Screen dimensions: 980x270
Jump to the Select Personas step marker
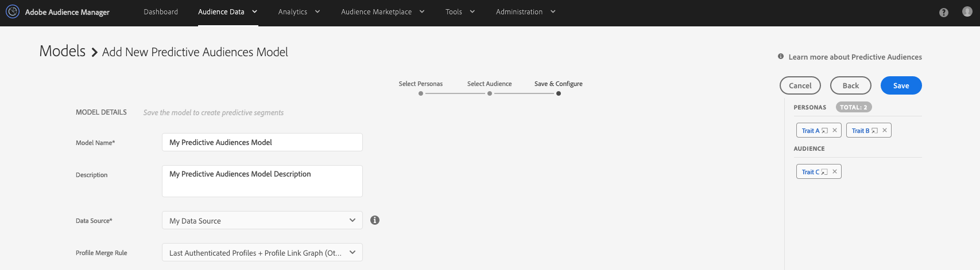tap(421, 93)
